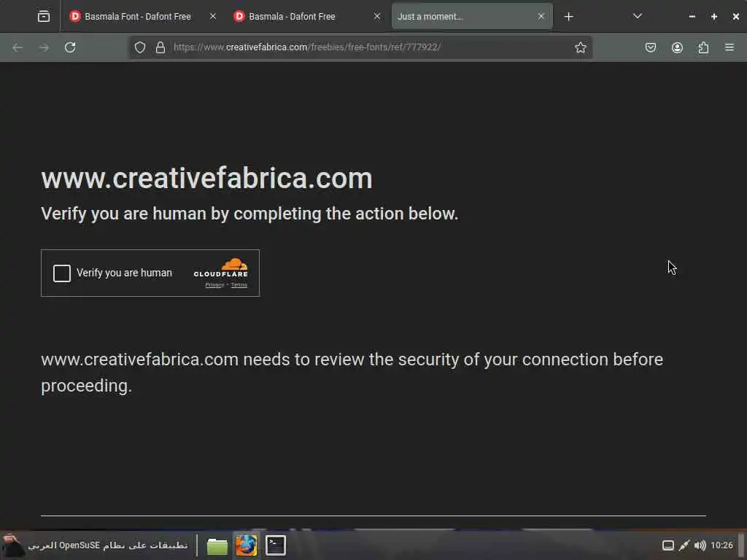Screen dimensions: 747x560
Task: Open the extensions panel
Action: coord(703,47)
